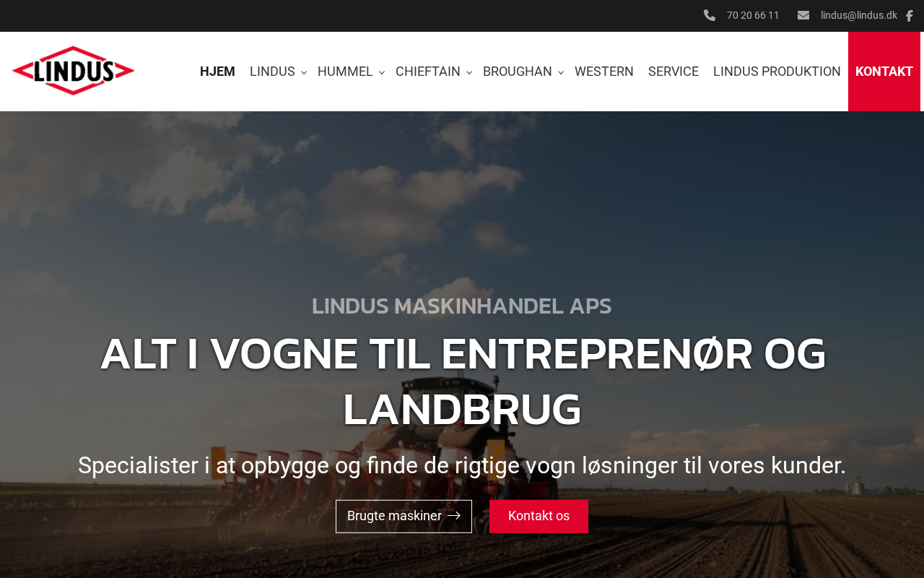The image size is (924, 578).
Task: Expand the HUMMEL menu chevron
Action: click(x=382, y=72)
